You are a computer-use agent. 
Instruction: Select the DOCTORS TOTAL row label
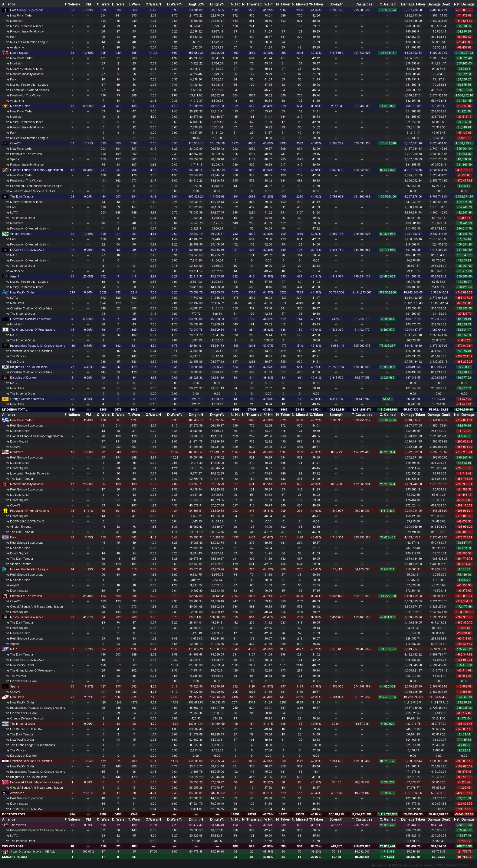pyautogui.click(x=15, y=814)
